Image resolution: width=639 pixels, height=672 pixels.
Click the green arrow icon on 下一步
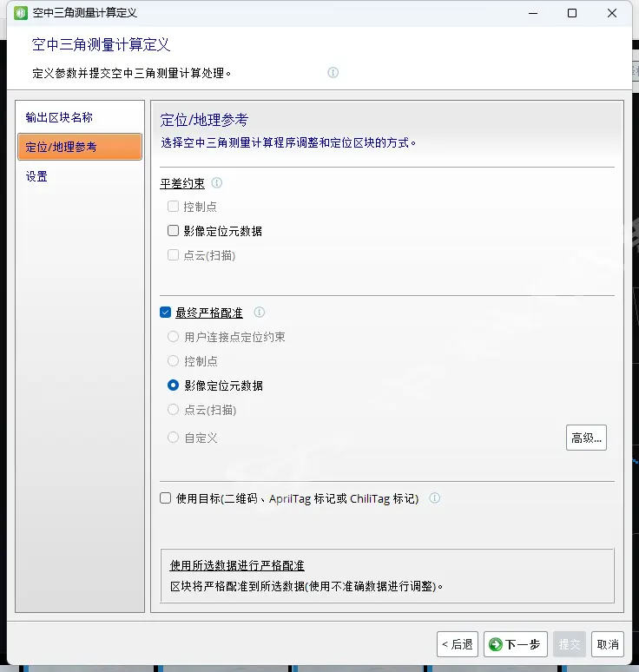pos(496,644)
